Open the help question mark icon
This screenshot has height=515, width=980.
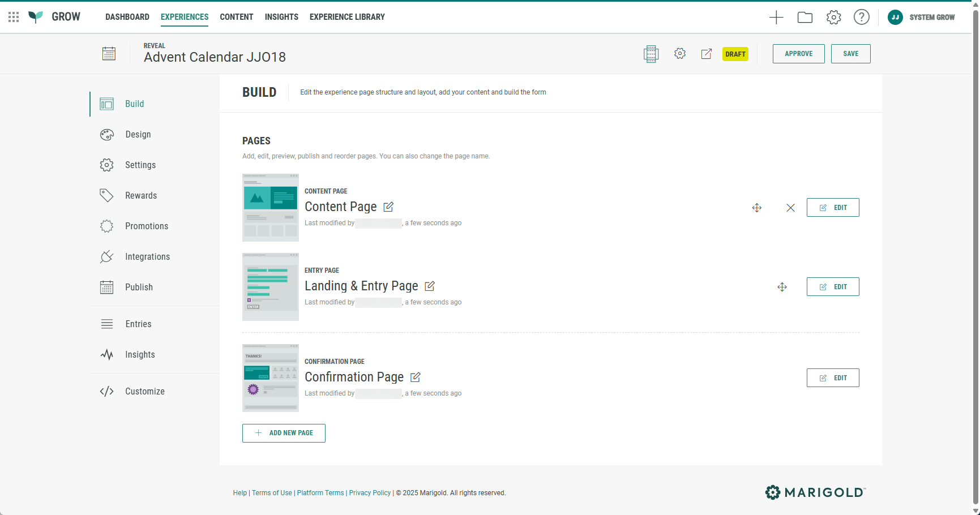tap(861, 18)
